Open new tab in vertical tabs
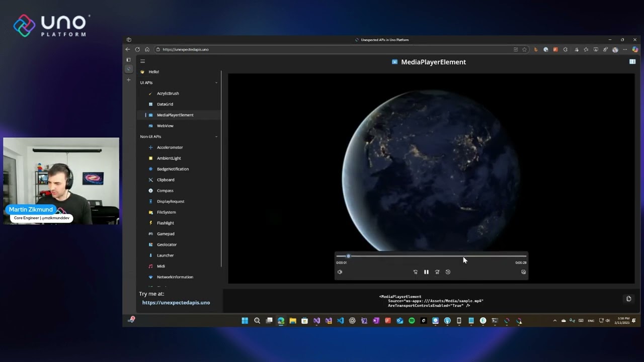Viewport: 644px width, 362px height. (128, 80)
